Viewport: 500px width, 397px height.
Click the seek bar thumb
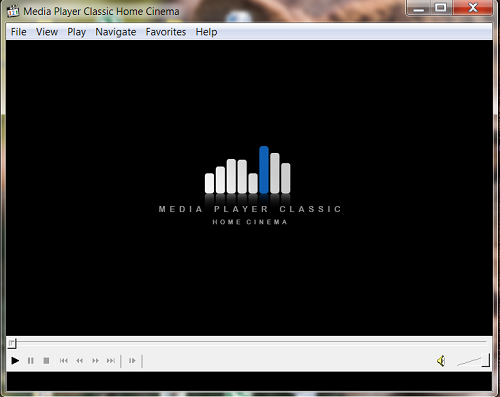tap(12, 343)
